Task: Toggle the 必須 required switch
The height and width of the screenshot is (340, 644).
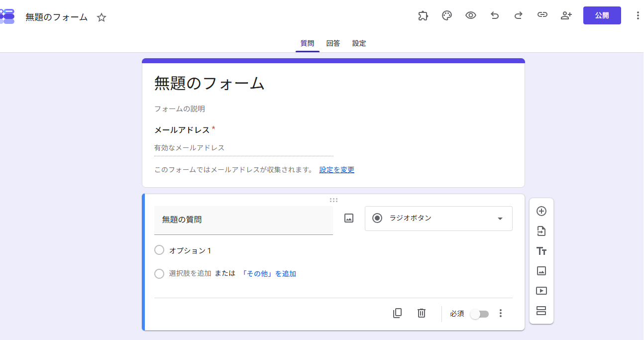Action: (x=480, y=314)
